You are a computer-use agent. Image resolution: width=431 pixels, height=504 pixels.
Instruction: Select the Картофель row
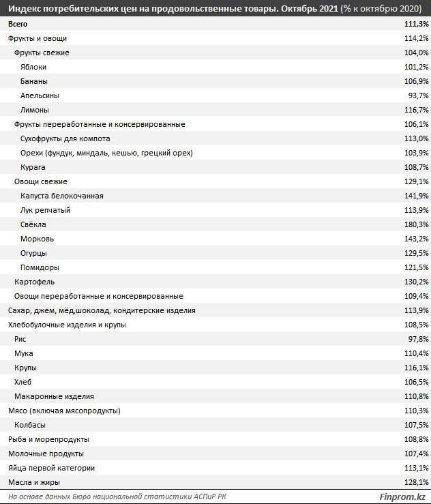(x=215, y=282)
